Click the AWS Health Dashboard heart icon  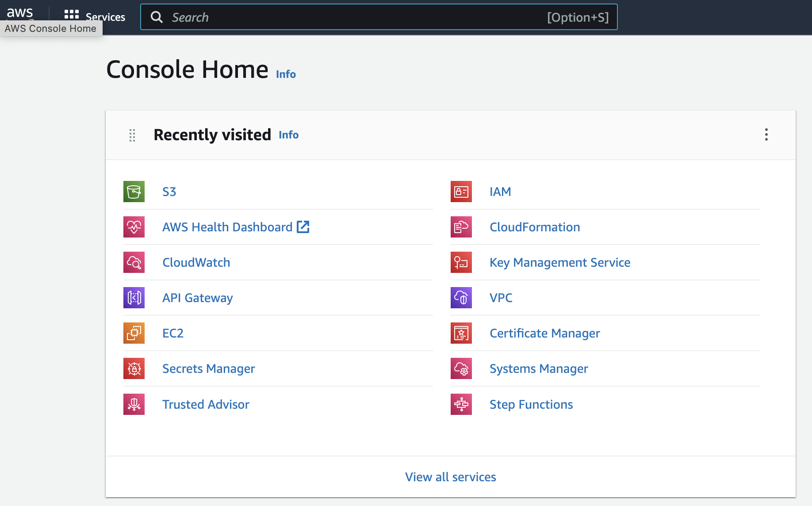(134, 227)
